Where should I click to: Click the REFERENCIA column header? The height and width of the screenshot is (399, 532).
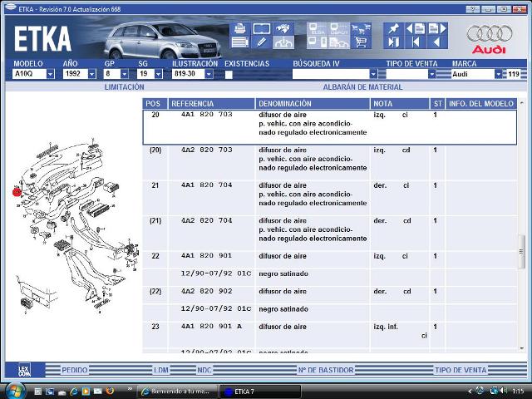(x=211, y=103)
